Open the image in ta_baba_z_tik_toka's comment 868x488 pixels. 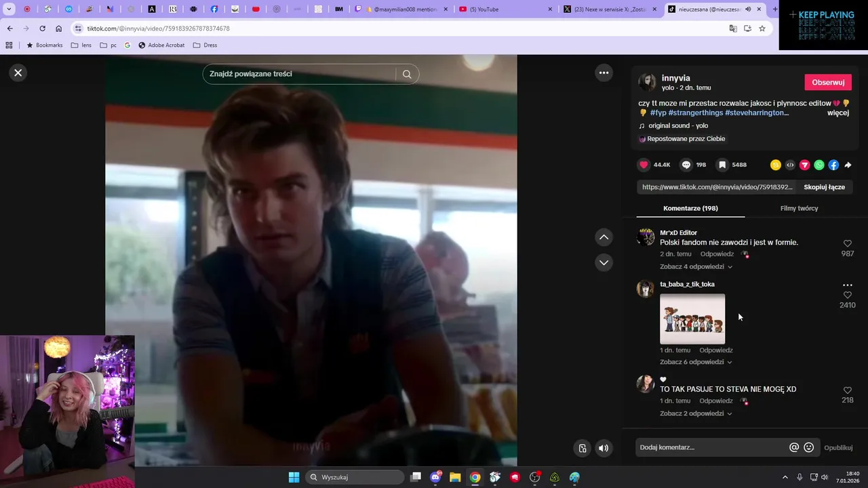692,319
